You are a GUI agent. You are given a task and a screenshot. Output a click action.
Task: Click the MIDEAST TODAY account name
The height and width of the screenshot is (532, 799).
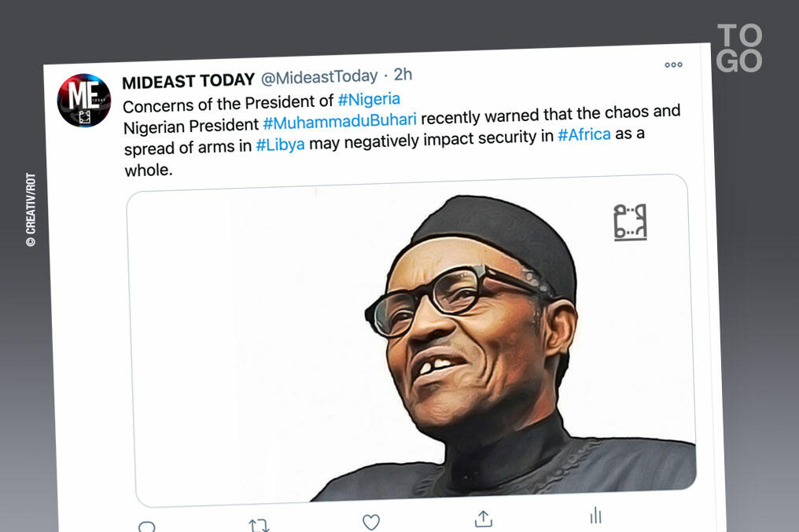189,81
